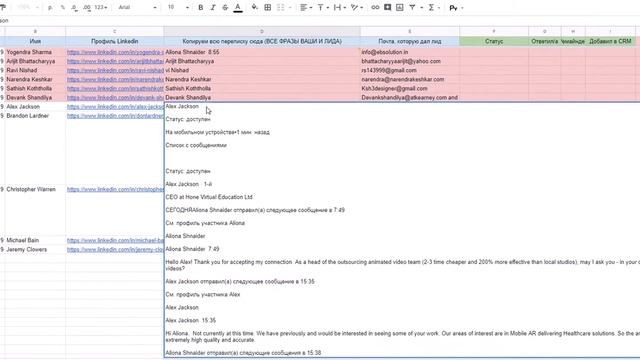
Task: Click column C header letter
Action: pos(115,31)
